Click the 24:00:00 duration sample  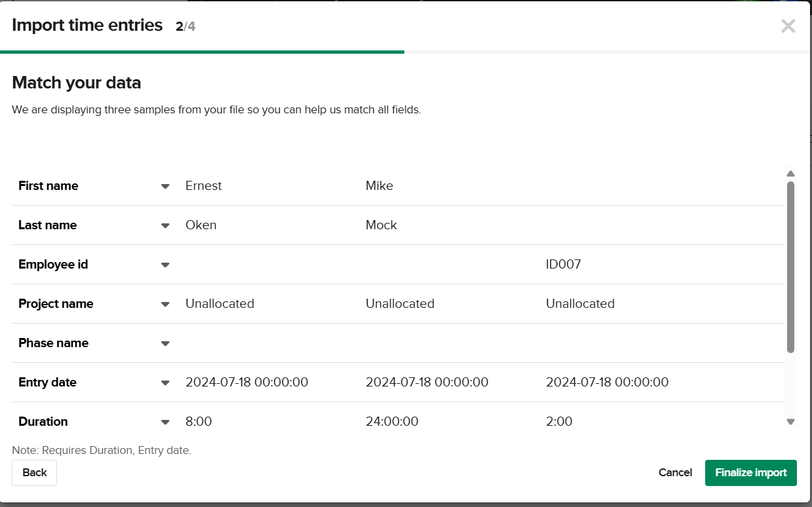tap(392, 421)
